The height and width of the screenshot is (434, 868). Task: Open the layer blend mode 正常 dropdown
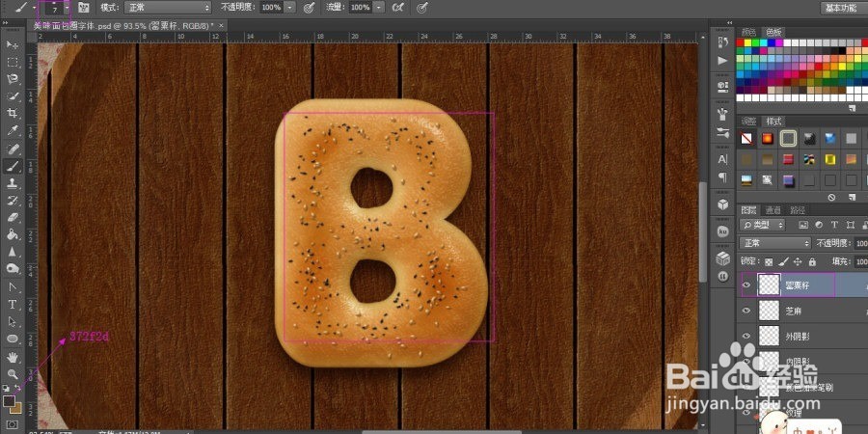pyautogui.click(x=775, y=244)
